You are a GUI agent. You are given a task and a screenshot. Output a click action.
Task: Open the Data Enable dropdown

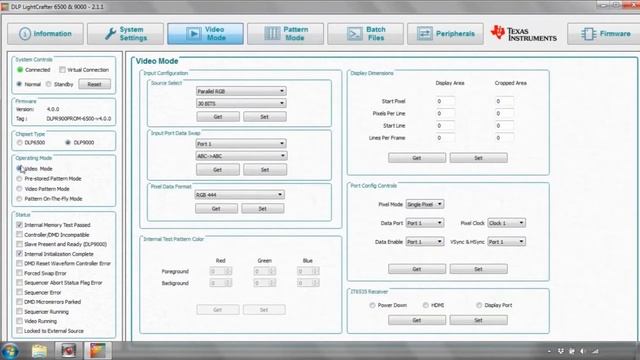[x=424, y=242]
